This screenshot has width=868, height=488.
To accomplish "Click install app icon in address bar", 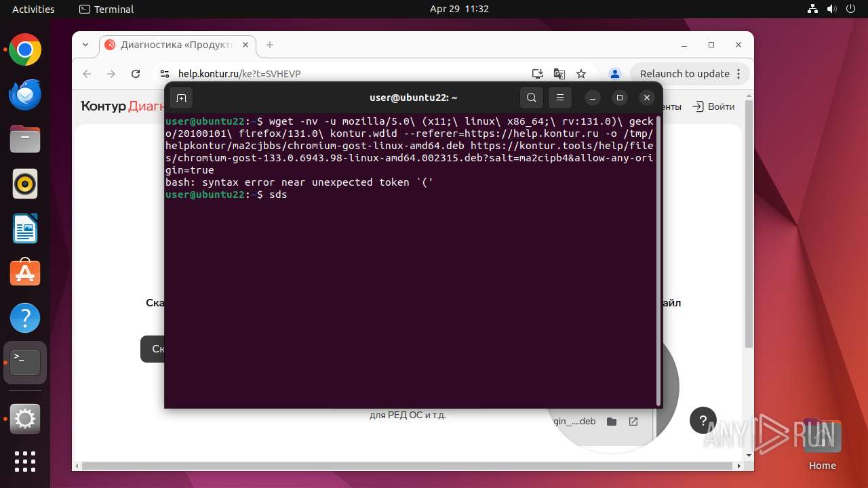I will (538, 74).
